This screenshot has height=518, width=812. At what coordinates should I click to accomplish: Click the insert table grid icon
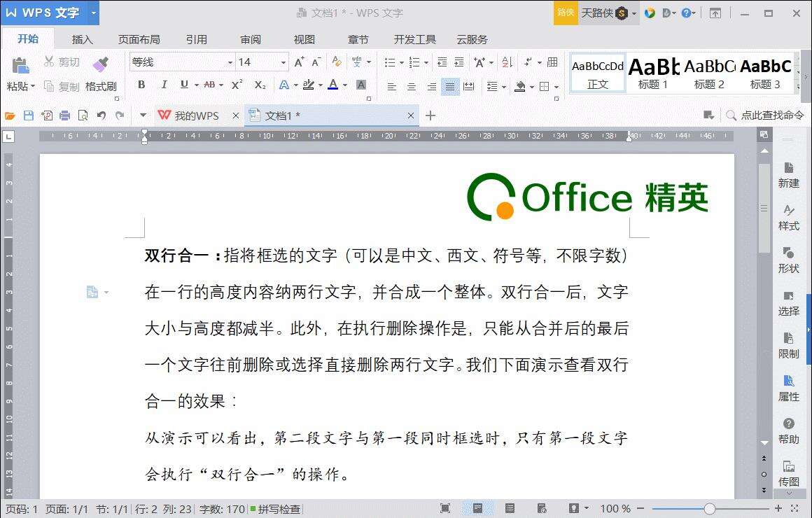[552, 62]
